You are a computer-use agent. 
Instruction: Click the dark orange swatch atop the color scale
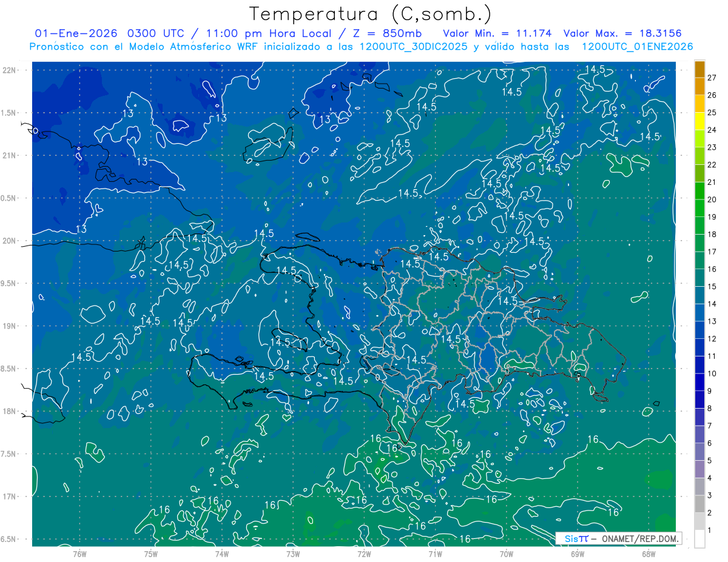pos(699,69)
